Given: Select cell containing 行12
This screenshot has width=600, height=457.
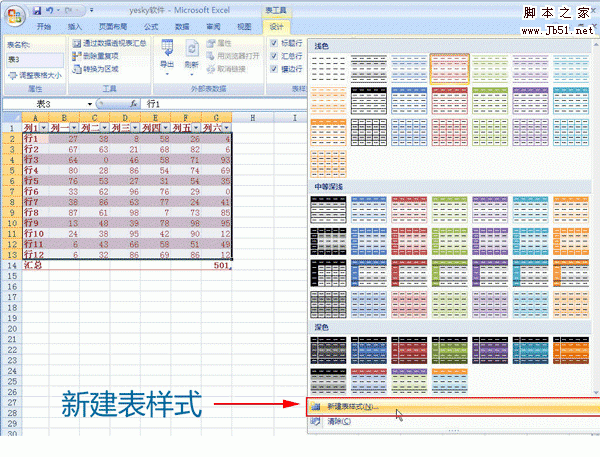Looking at the screenshot, I should (x=36, y=255).
